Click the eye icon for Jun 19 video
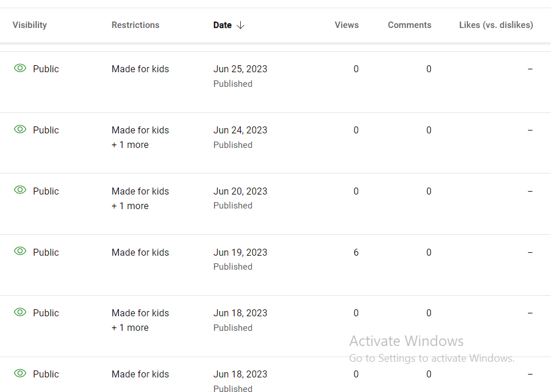This screenshot has width=552, height=392. pyautogui.click(x=20, y=251)
